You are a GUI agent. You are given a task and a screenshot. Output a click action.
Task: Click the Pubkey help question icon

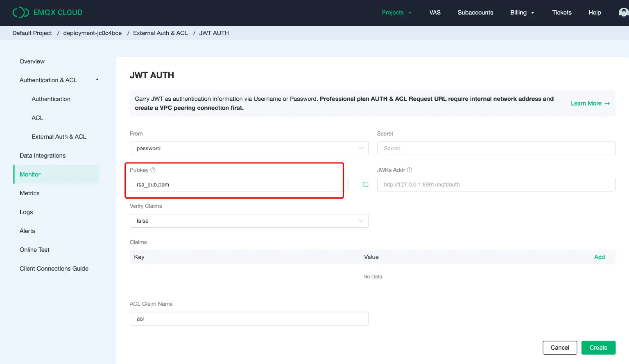click(x=153, y=170)
